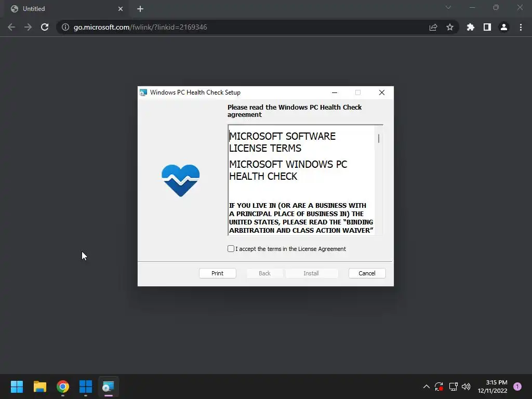532x399 pixels.
Task: Open the notification badge icon
Action: click(517, 387)
